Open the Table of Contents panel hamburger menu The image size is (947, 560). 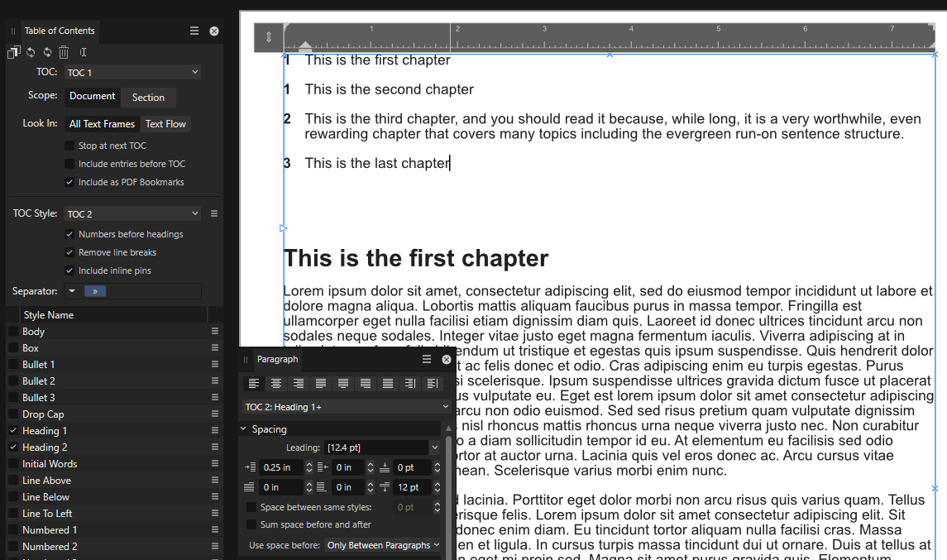coord(194,30)
